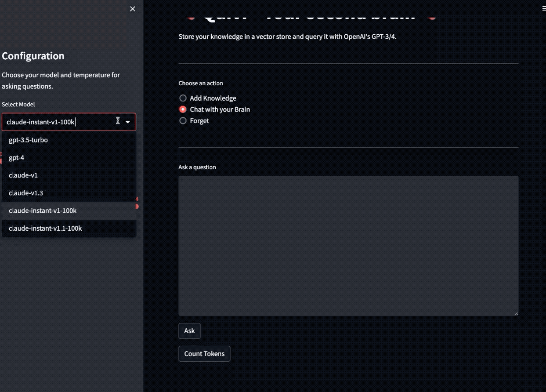Viewport: 546px width, 392px height.
Task: Choose the Chat with your Brain option
Action: 183,109
